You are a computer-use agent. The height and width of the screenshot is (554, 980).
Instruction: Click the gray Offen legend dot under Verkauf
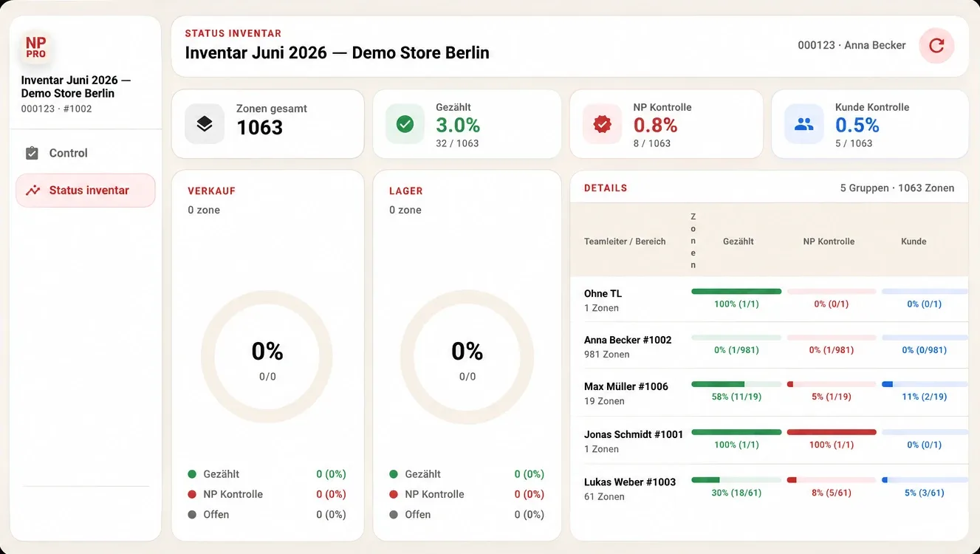(192, 515)
